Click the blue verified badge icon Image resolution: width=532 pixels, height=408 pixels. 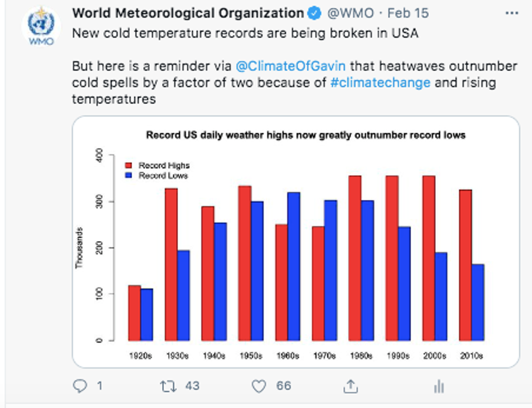(314, 14)
